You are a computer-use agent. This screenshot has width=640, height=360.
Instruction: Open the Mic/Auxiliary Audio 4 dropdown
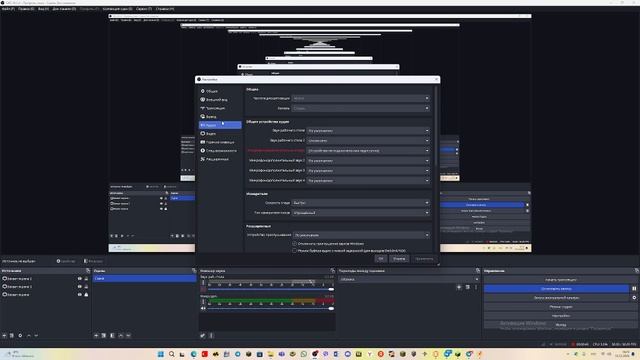[368, 180]
